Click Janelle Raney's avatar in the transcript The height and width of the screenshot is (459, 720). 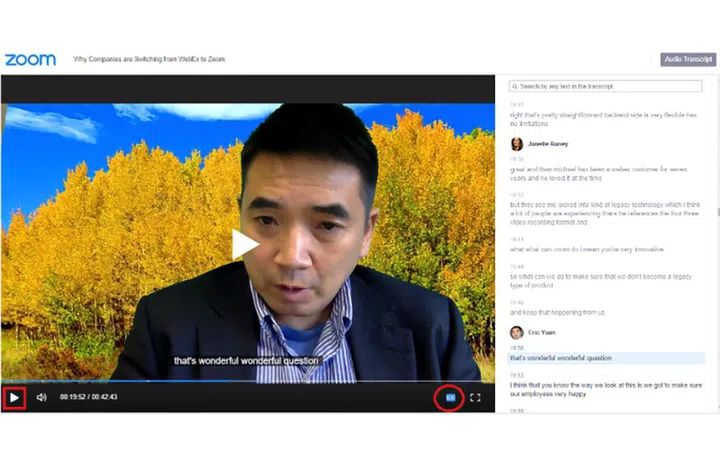pos(516,144)
